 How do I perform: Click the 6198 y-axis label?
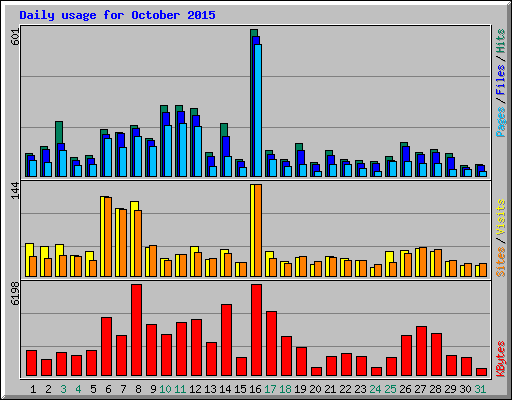point(16,294)
